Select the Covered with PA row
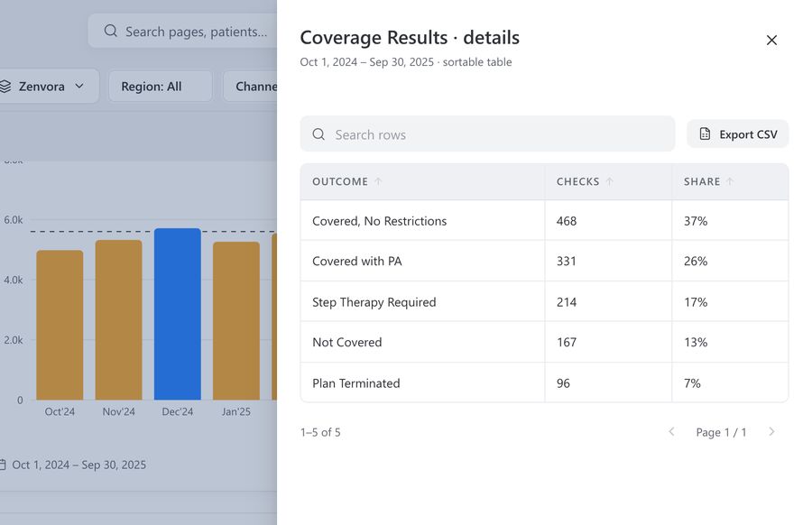 click(544, 261)
